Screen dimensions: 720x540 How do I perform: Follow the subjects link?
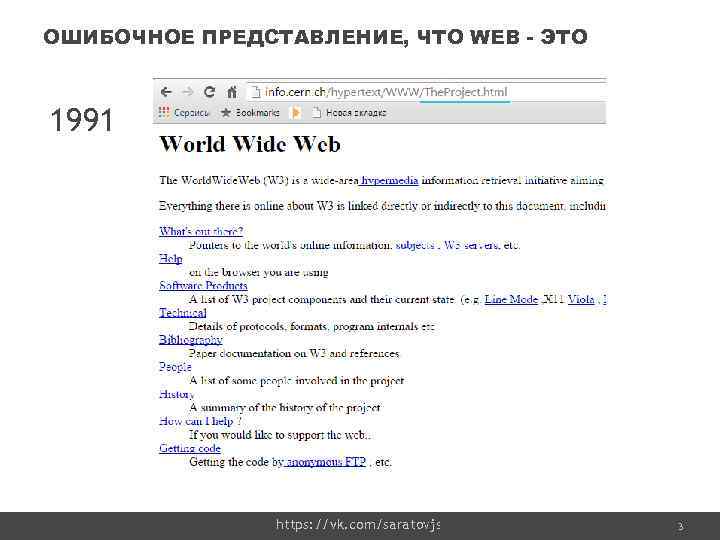415,245
